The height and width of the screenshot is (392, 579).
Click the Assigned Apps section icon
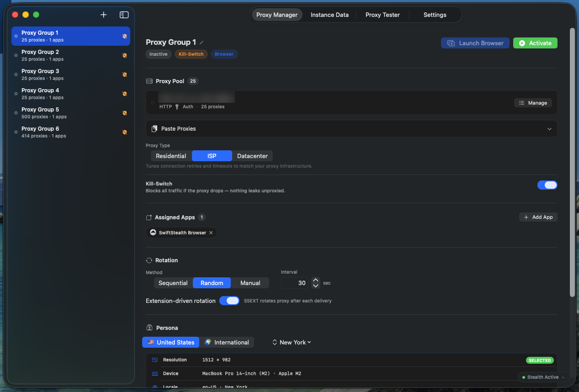(149, 217)
